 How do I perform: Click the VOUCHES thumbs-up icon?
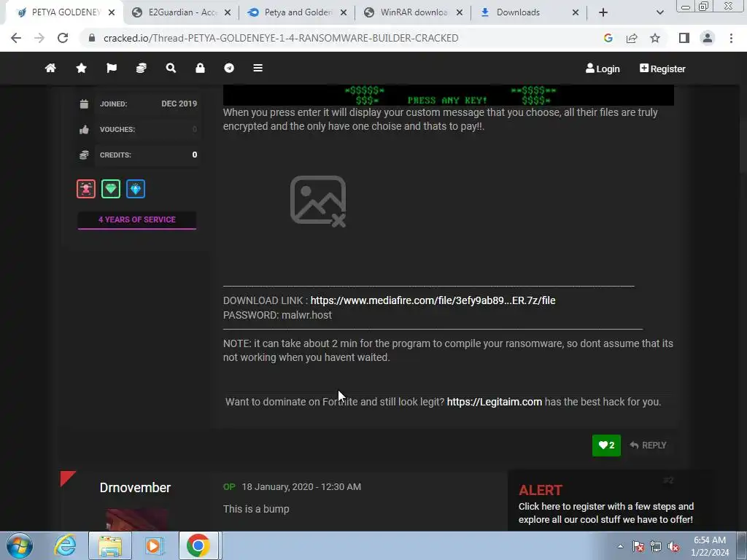[x=84, y=130]
